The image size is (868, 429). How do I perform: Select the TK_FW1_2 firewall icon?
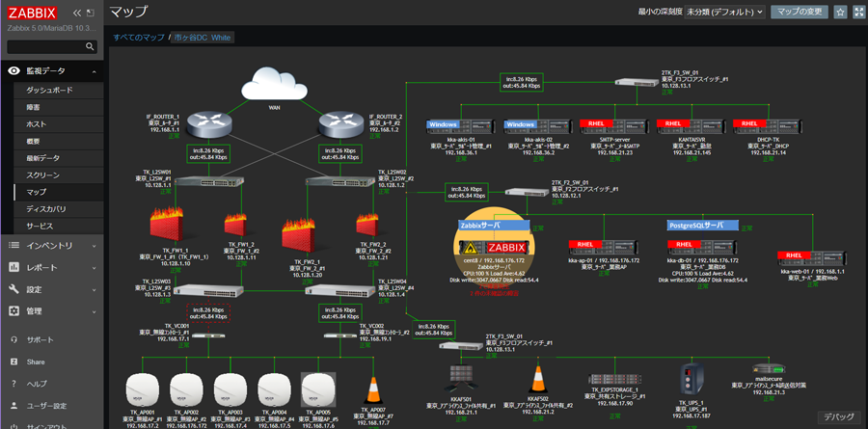tap(239, 227)
